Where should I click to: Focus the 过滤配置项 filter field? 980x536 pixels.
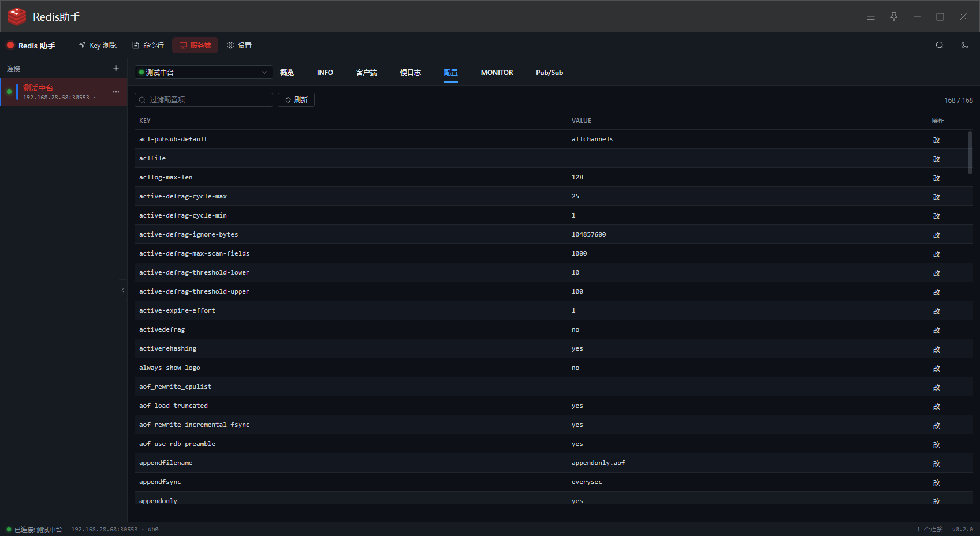(204, 100)
